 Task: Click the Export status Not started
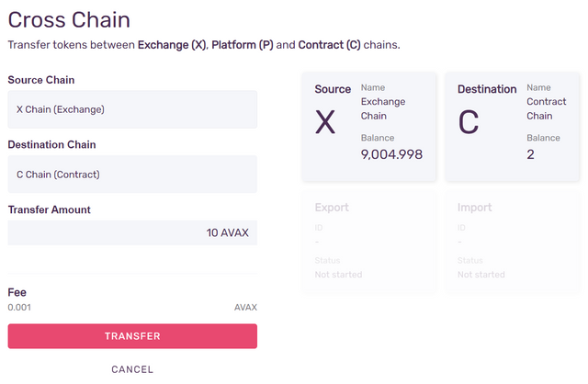[x=338, y=275]
